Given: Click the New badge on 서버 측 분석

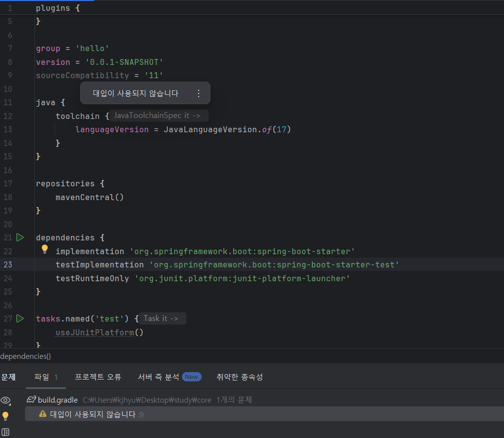Looking at the screenshot, I should [192, 377].
